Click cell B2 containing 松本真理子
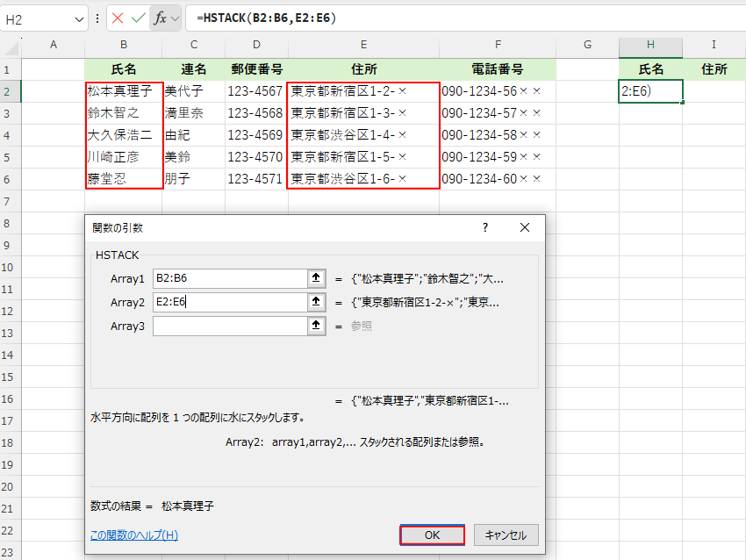Screen dimensions: 746x560 [124, 90]
